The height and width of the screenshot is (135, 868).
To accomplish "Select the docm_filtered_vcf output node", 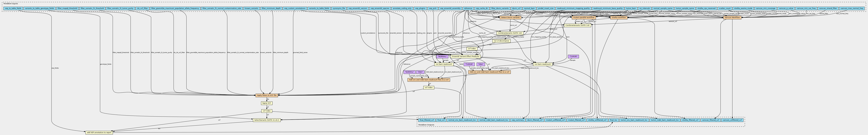I will pos(535,120).
